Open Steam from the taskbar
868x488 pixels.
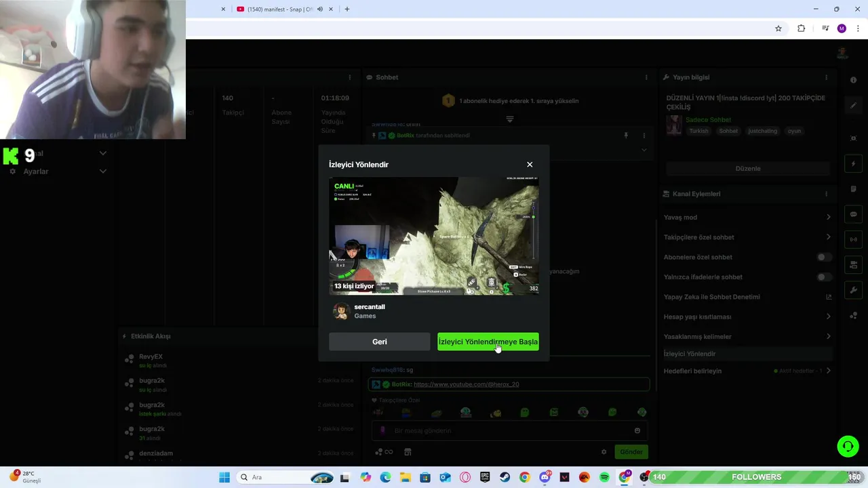pos(505,477)
